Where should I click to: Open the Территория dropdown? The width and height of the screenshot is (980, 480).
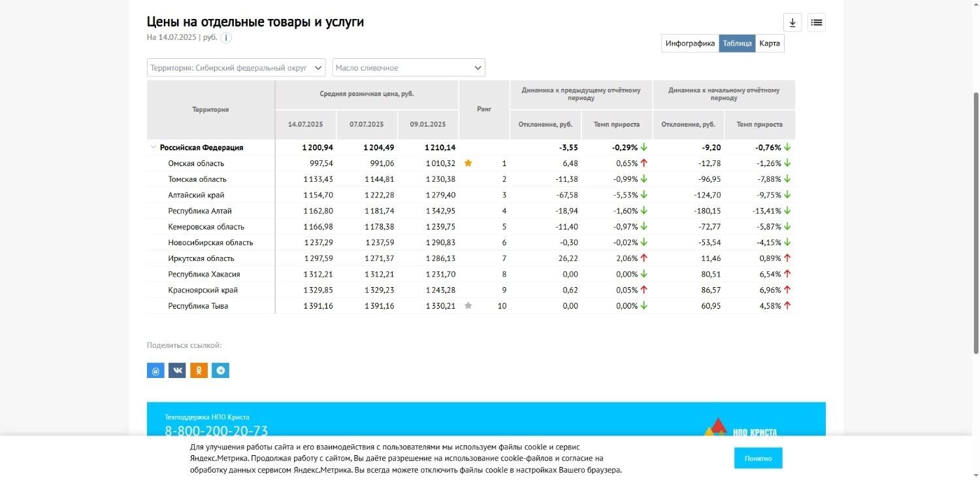(236, 68)
